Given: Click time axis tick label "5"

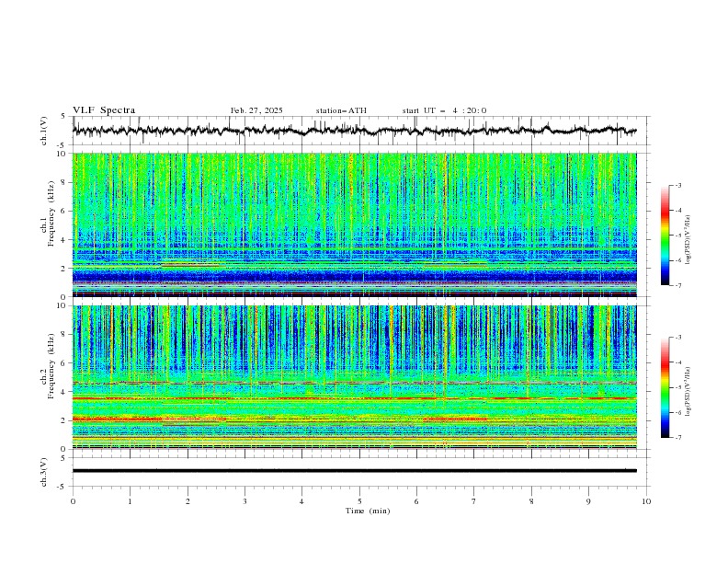Looking at the screenshot, I should click(x=359, y=501).
